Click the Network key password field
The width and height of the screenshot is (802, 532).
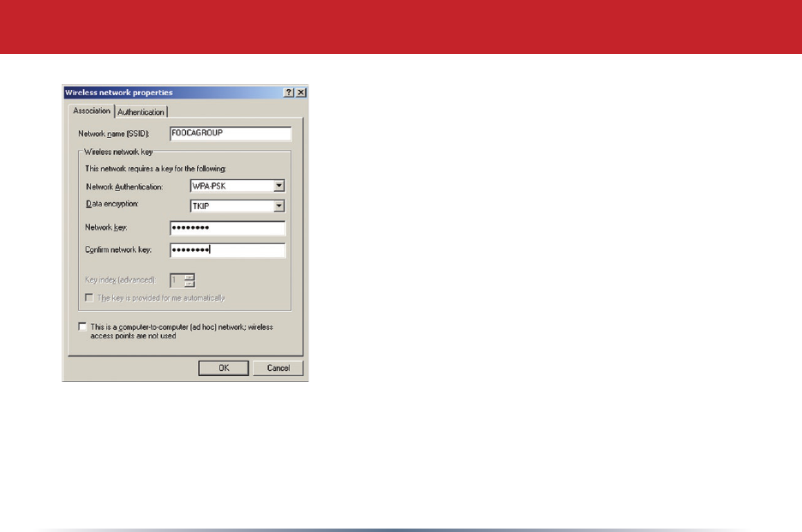tap(228, 228)
